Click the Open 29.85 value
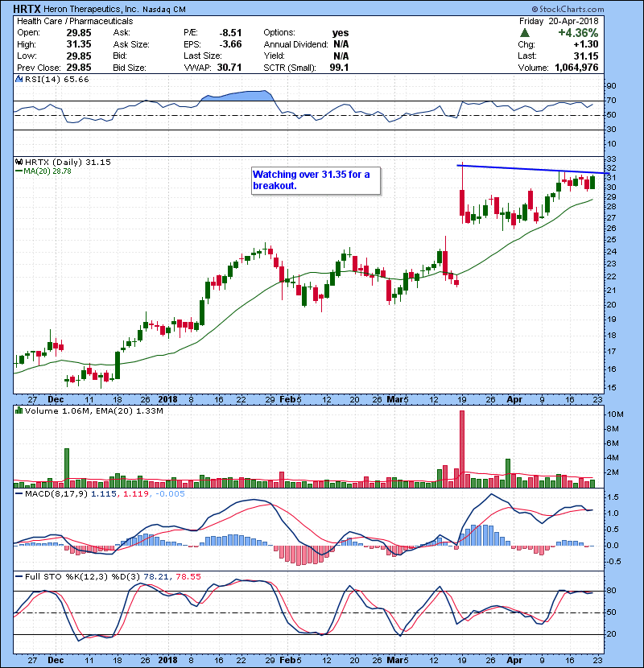The image size is (644, 668). 79,33
